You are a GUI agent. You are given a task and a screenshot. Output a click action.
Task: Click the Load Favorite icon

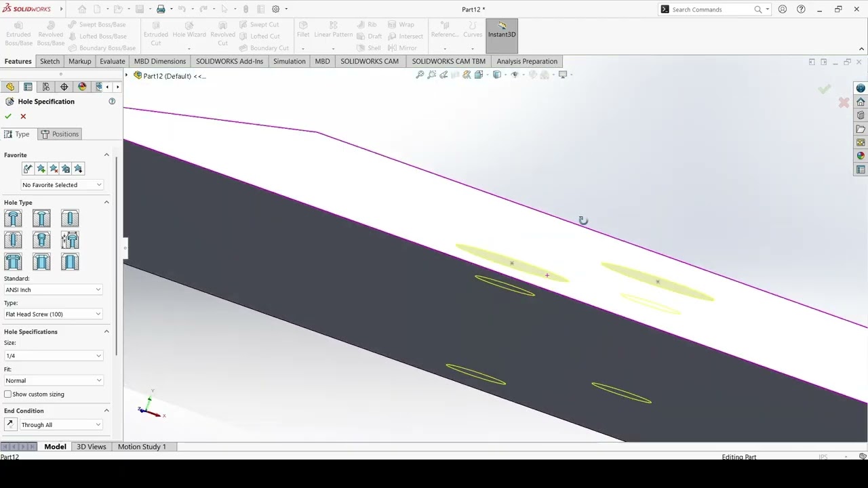tap(78, 169)
